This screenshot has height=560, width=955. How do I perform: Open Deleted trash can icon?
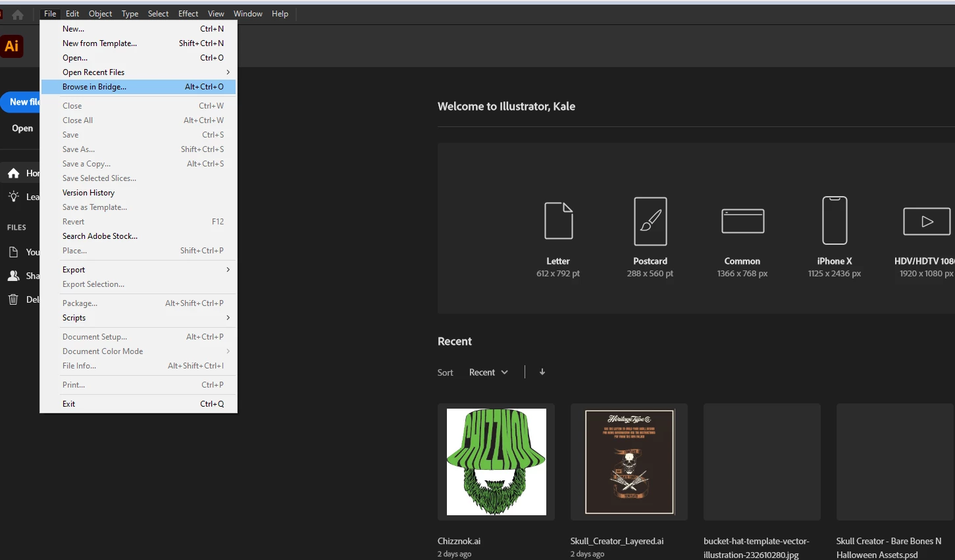click(13, 299)
